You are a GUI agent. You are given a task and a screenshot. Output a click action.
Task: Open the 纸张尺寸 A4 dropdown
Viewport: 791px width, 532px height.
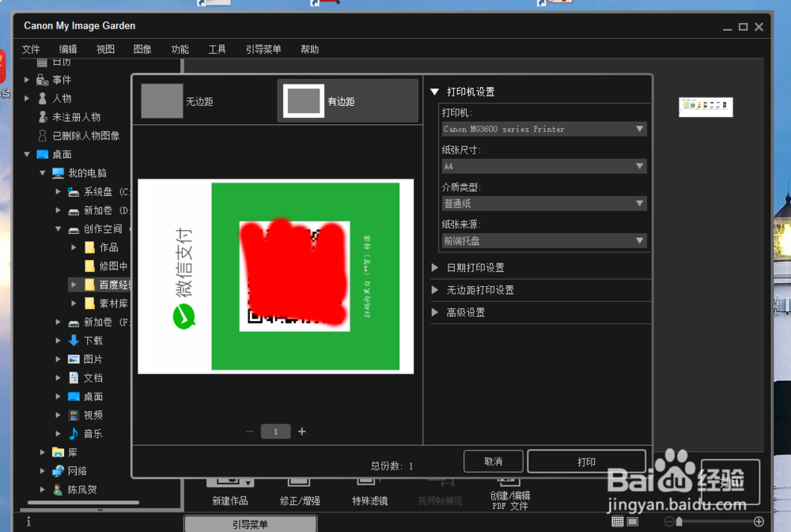(x=544, y=167)
